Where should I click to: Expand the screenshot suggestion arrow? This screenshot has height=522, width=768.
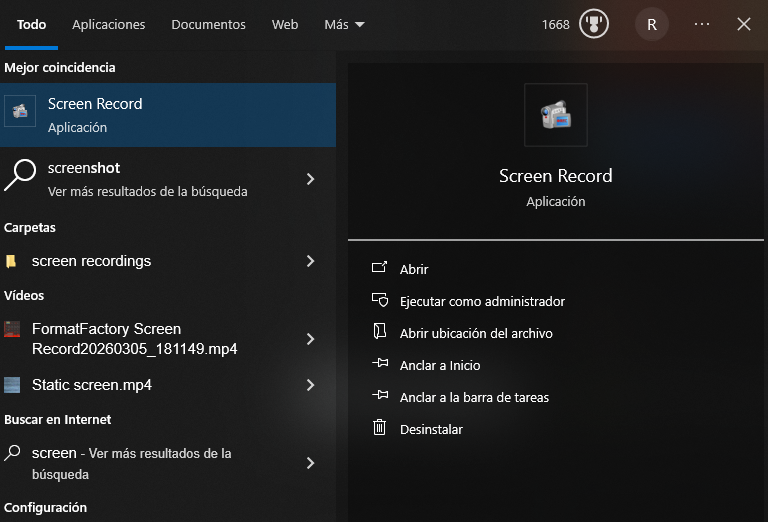pos(311,179)
